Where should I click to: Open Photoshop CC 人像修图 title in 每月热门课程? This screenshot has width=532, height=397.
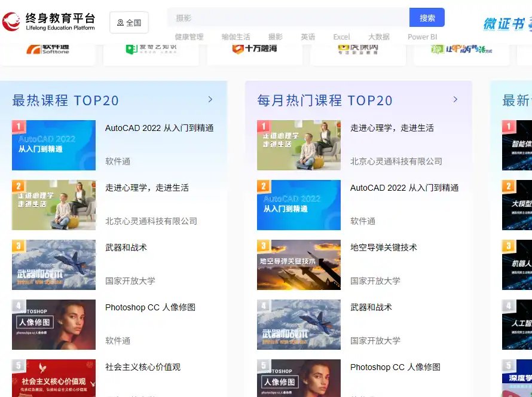click(x=395, y=367)
